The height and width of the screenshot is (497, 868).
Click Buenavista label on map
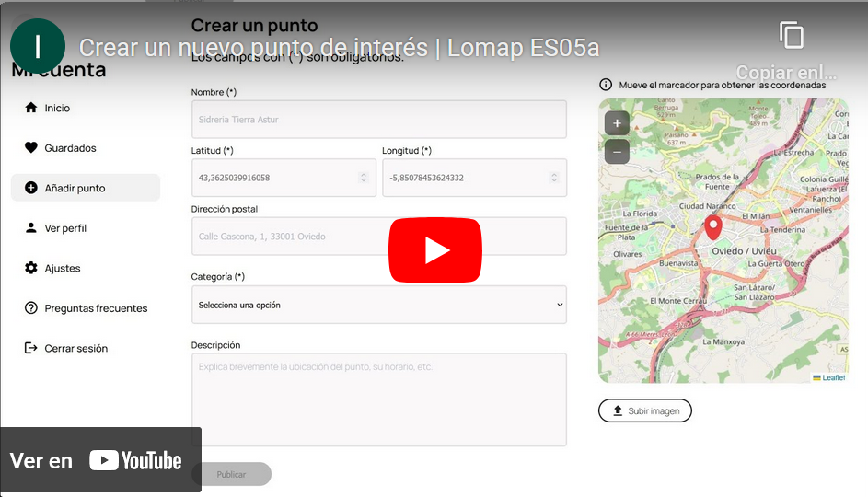(x=678, y=263)
